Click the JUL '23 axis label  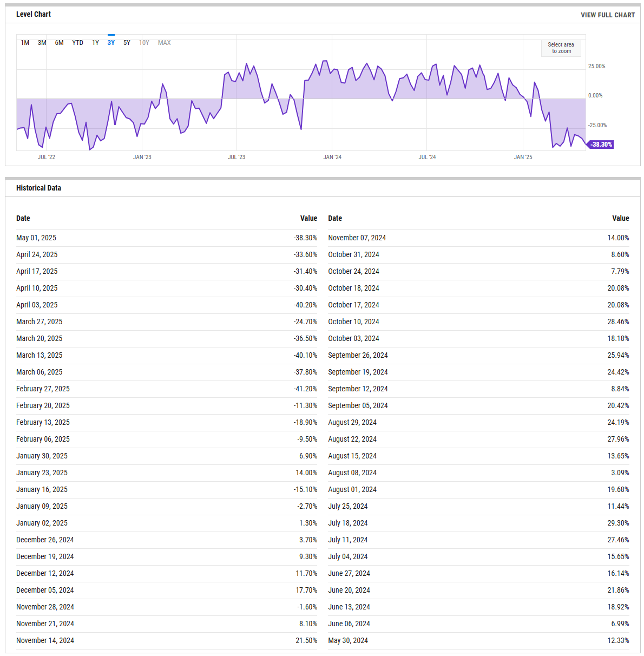coord(236,158)
